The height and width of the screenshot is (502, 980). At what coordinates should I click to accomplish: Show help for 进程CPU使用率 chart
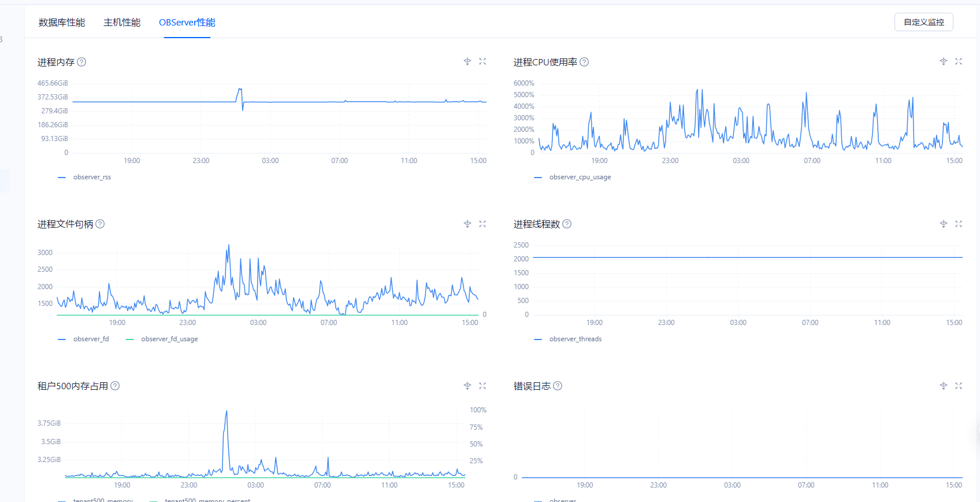(x=584, y=62)
